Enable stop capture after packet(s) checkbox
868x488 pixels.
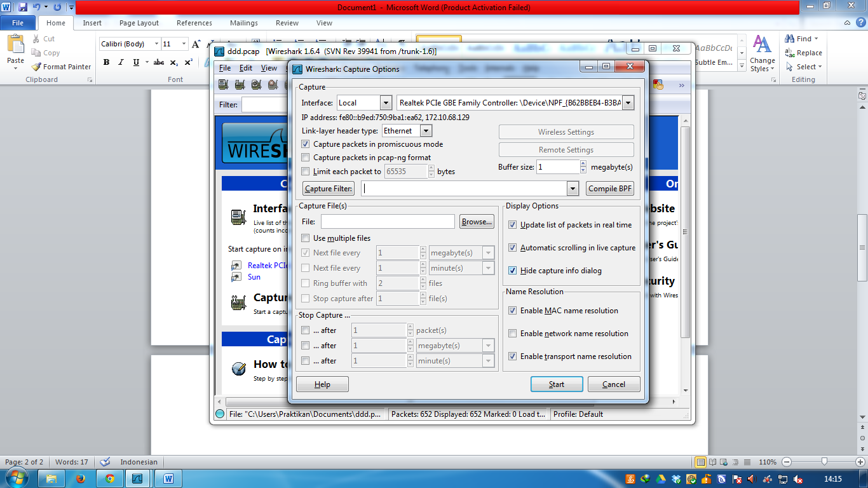coord(306,330)
